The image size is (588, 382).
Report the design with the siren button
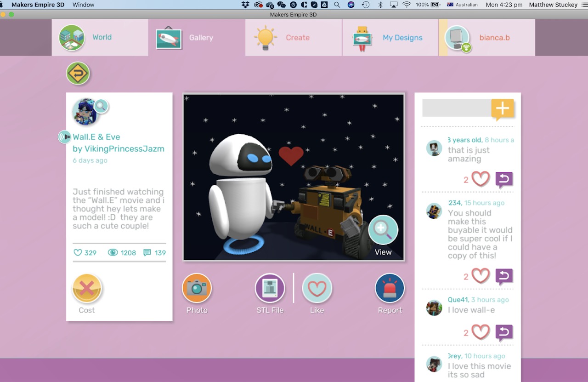(390, 288)
